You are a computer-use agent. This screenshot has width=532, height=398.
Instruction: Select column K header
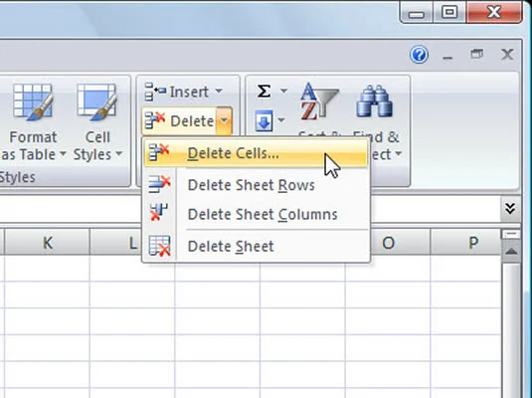[x=47, y=243]
